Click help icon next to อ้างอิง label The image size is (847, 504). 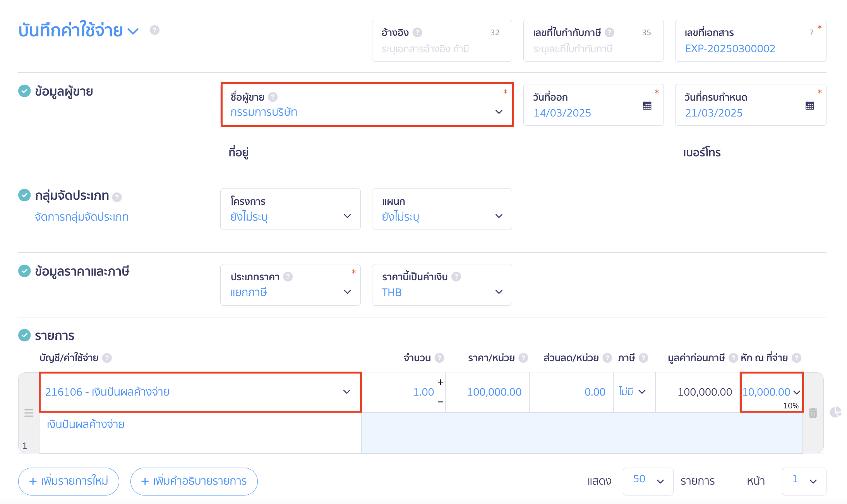(x=417, y=33)
